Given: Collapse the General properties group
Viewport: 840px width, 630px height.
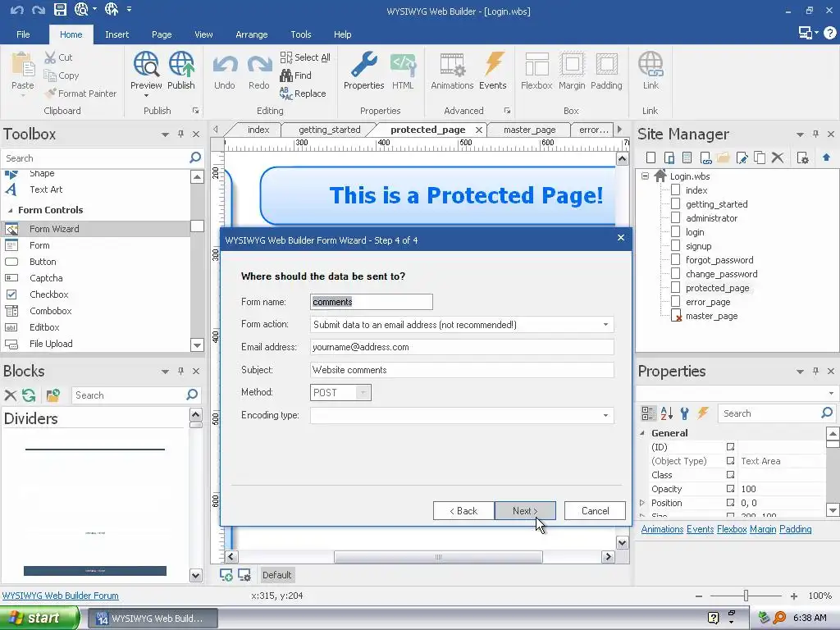Looking at the screenshot, I should [x=642, y=433].
